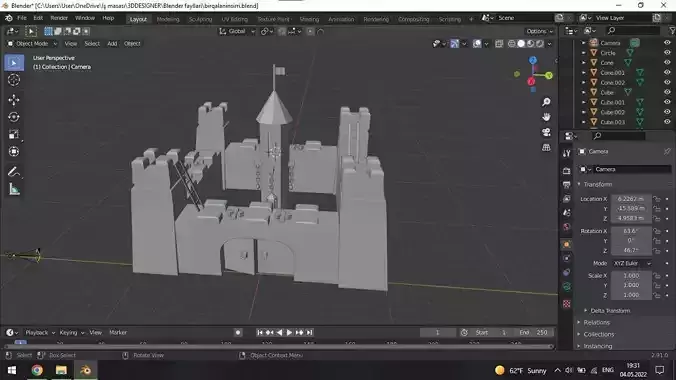Select the Measure tool
676x380 pixels.
point(14,189)
